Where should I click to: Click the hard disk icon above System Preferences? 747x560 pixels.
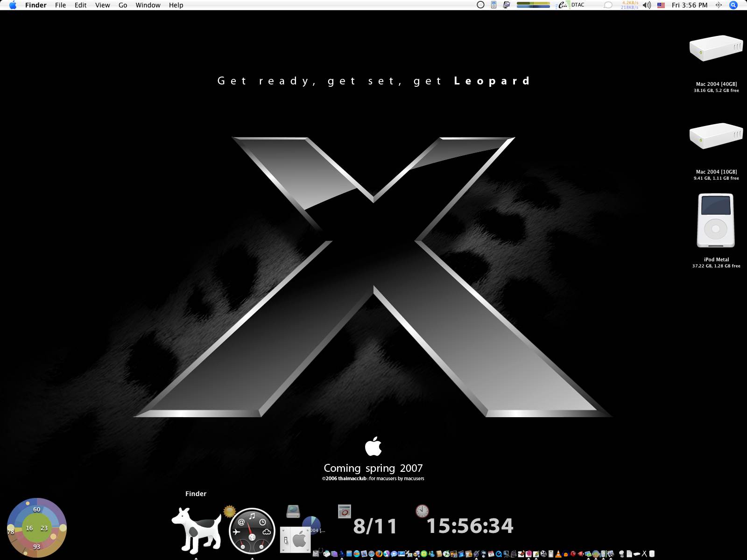[293, 511]
